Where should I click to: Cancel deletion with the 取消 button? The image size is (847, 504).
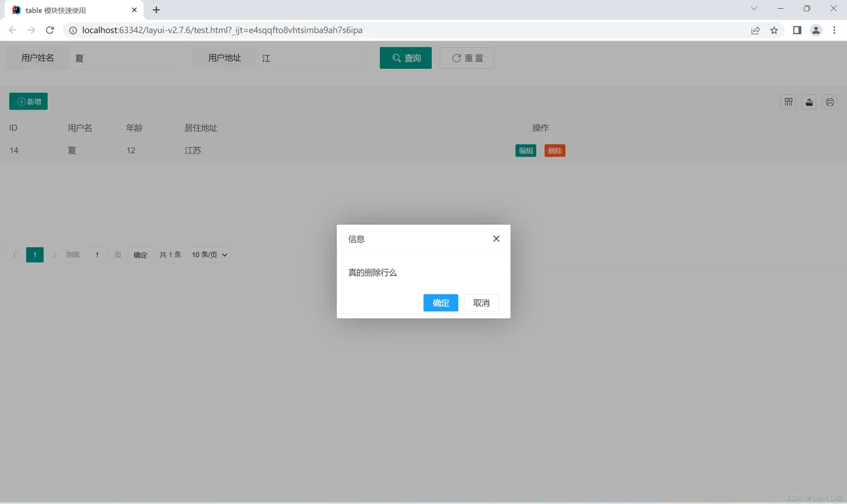482,303
